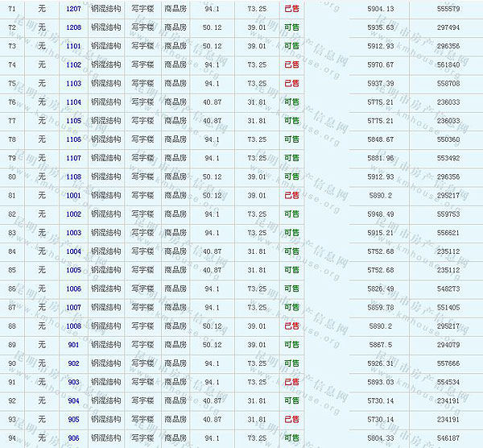
Task: Click room 1007 link
Action: pyautogui.click(x=73, y=308)
